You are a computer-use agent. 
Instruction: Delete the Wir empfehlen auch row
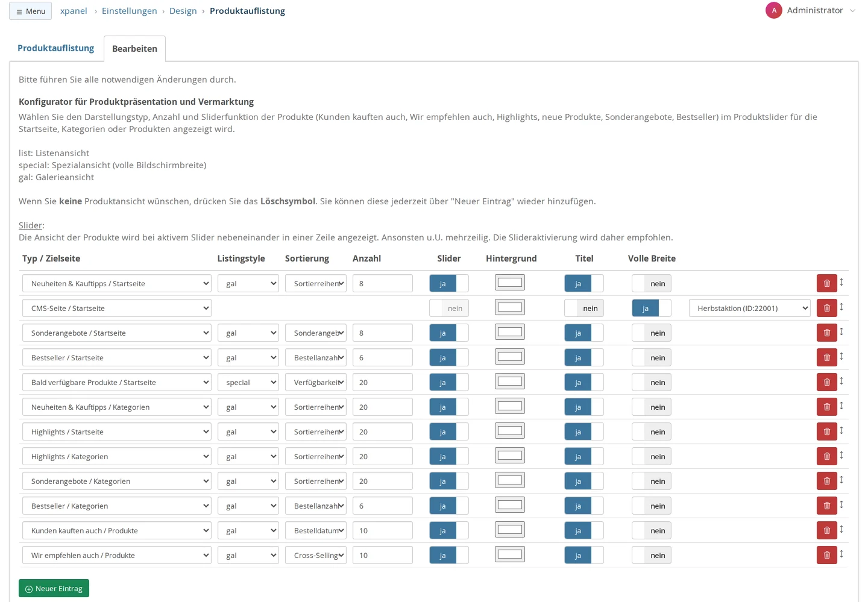(826, 555)
